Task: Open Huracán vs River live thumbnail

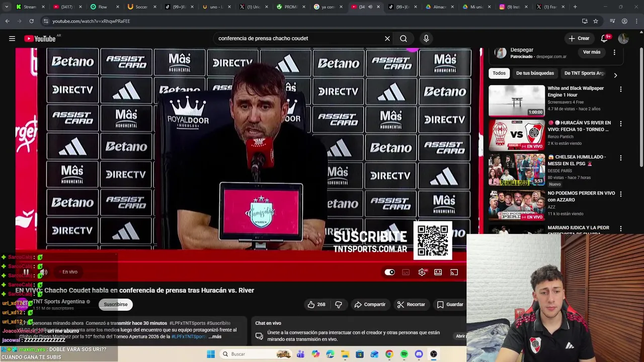Action: [x=517, y=135]
